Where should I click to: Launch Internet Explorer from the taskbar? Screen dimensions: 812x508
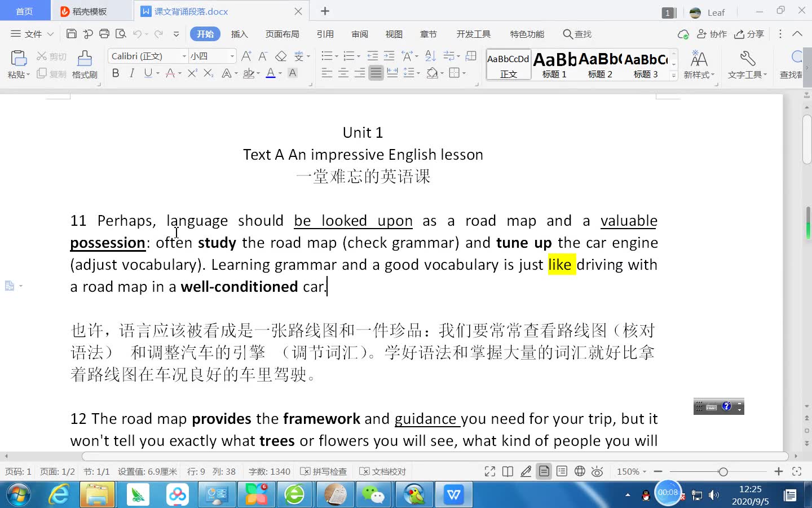click(59, 495)
